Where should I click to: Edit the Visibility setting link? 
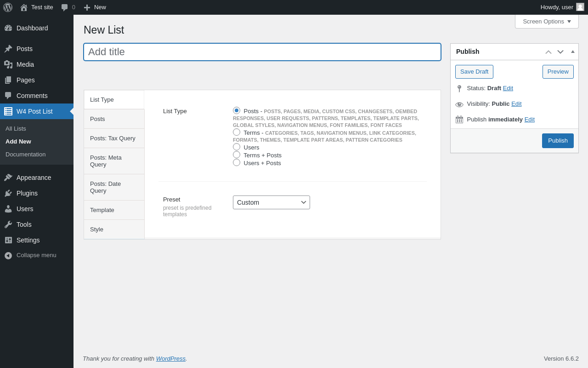(516, 103)
